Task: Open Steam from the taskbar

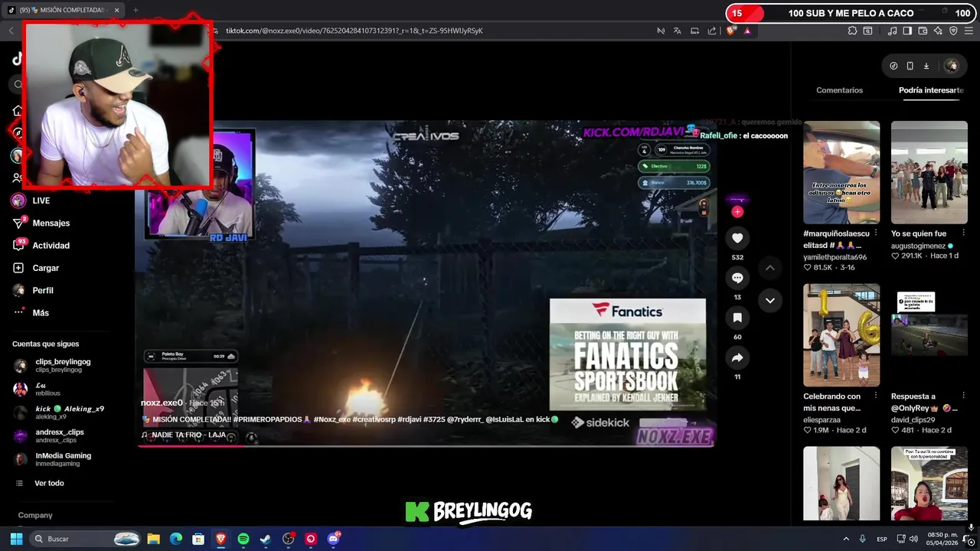Action: coord(266,539)
